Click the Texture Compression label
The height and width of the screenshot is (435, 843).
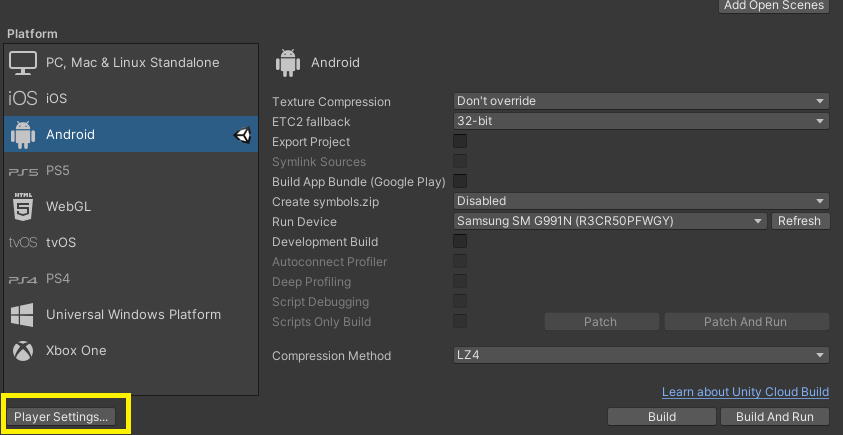(x=331, y=102)
